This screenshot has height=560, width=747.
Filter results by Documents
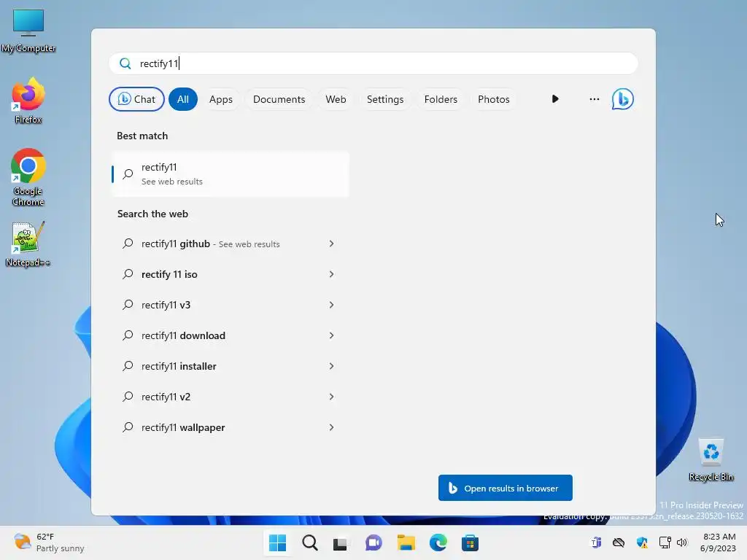coord(279,99)
